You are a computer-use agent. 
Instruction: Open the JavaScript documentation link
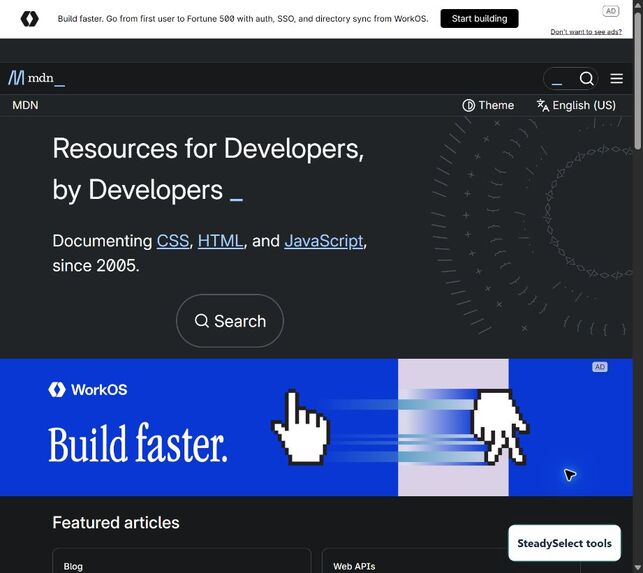tap(324, 241)
